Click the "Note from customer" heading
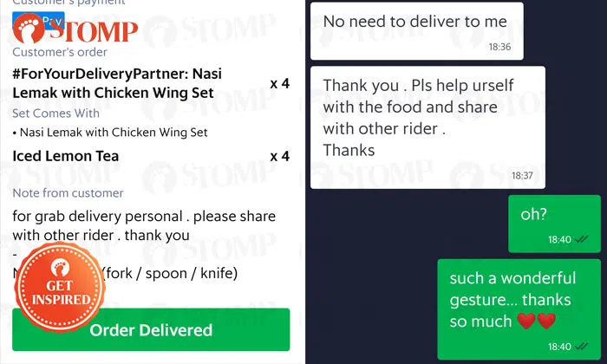 [x=68, y=192]
